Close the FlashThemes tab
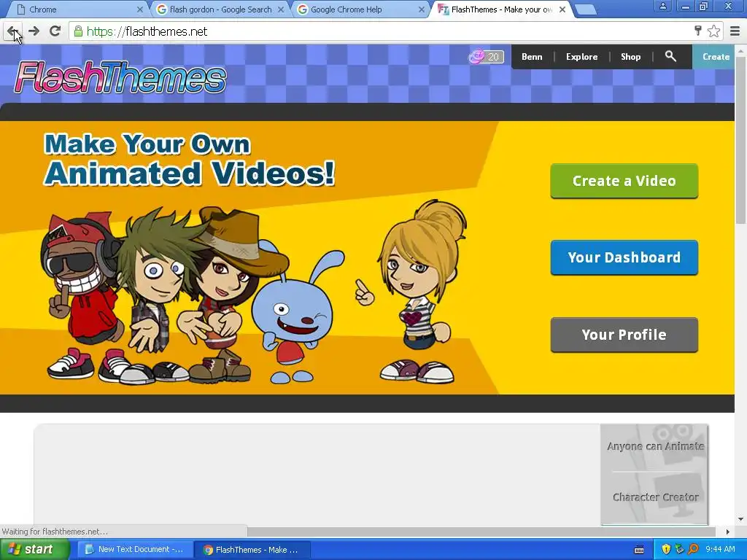The width and height of the screenshot is (747, 560). [562, 9]
